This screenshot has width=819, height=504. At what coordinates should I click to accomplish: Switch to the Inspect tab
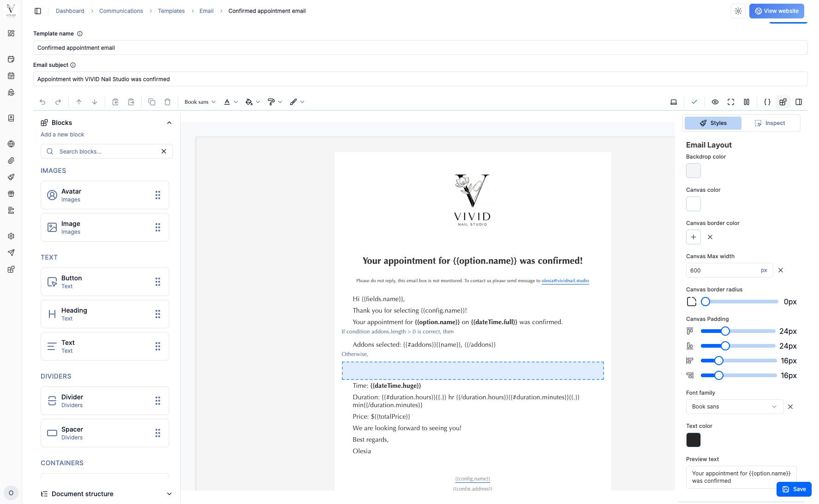(770, 123)
